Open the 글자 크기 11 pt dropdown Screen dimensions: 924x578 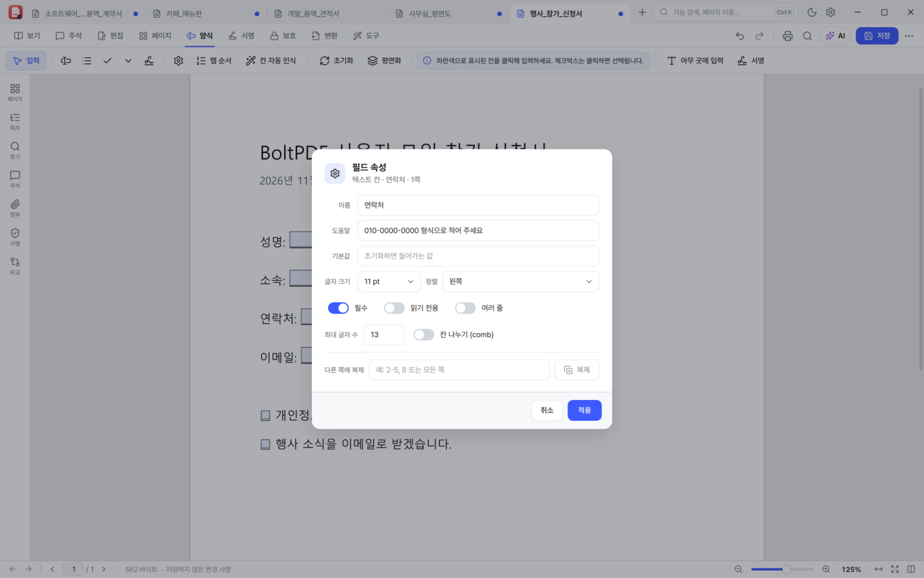pos(389,281)
